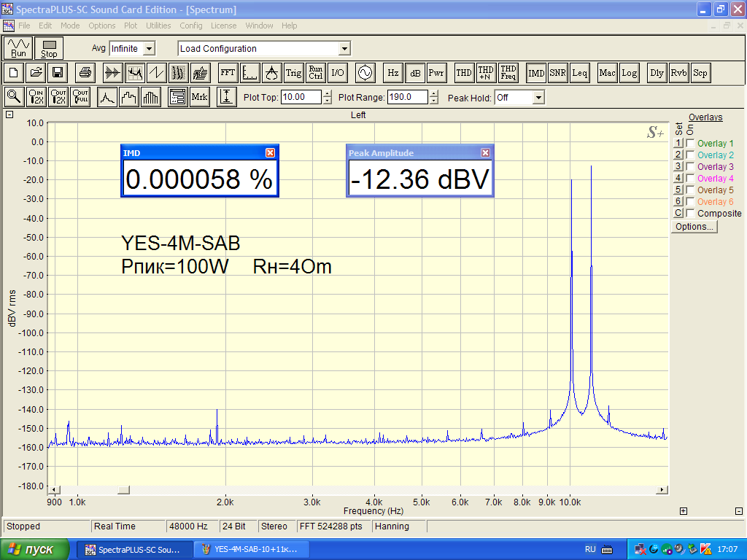747x560 pixels.
Task: Toggle Leq measurement button
Action: click(x=580, y=73)
